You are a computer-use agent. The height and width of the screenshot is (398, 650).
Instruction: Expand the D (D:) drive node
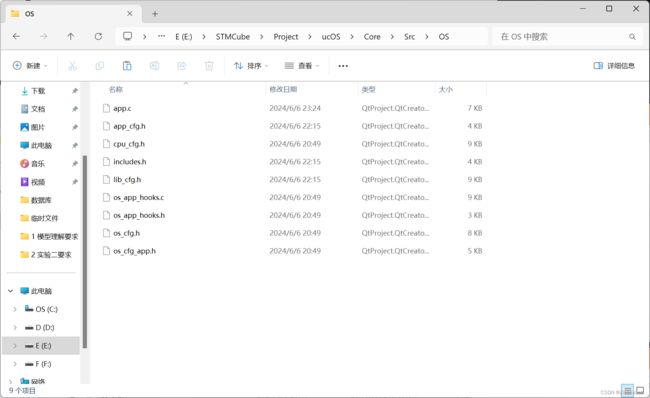pyautogui.click(x=15, y=328)
